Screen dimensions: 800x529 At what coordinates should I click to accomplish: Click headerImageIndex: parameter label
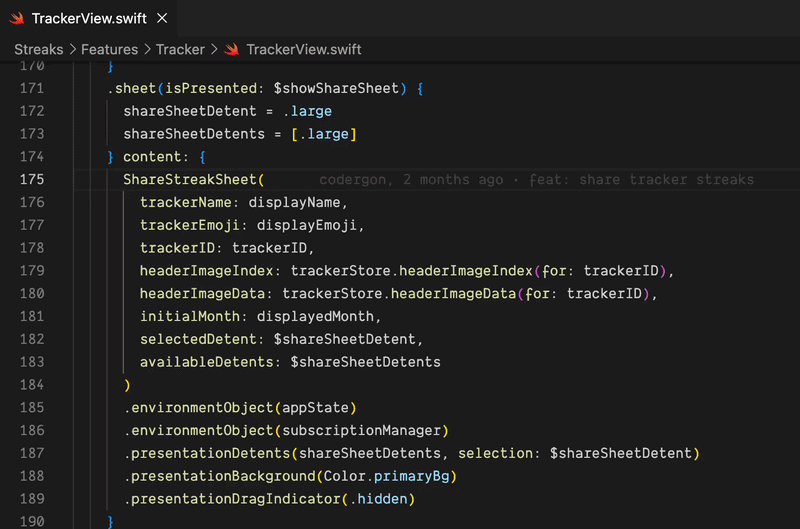pyautogui.click(x=210, y=271)
